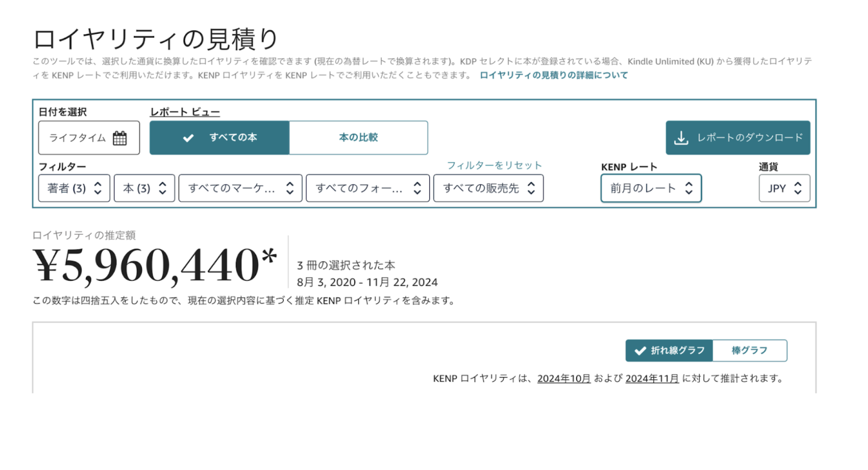Select the 折れ線グラフ chart option
The width and height of the screenshot is (868, 470).
point(669,350)
